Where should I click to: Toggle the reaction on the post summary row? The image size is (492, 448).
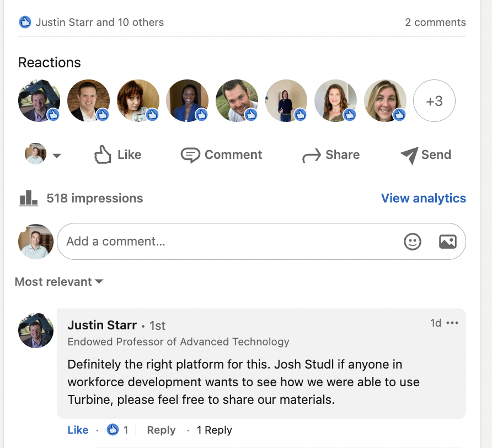tap(25, 22)
